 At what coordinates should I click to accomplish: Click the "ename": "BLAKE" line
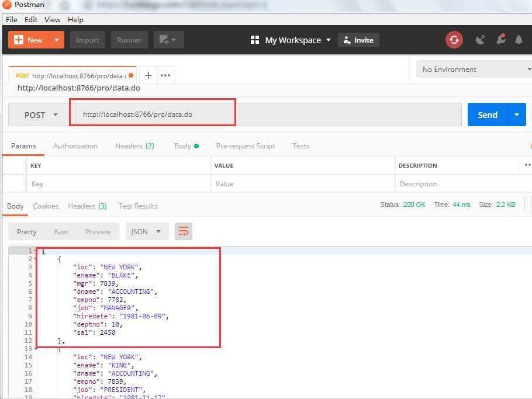pyautogui.click(x=105, y=275)
